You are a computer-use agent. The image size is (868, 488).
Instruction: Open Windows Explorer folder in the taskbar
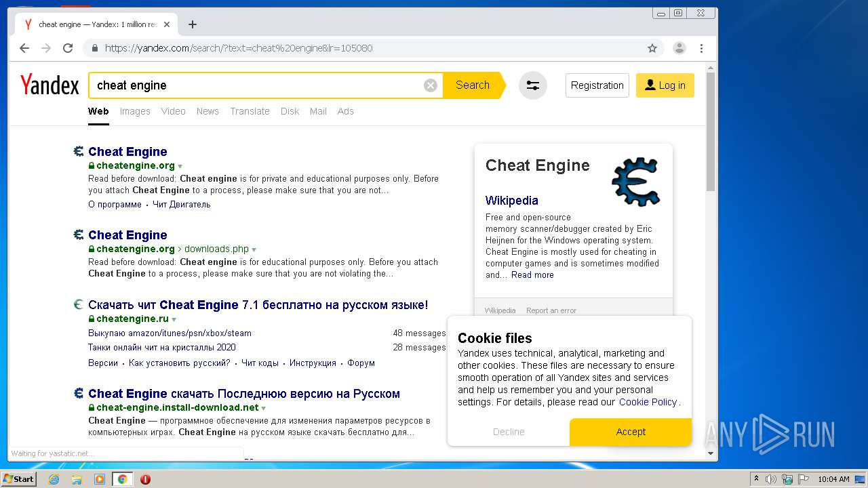77,479
